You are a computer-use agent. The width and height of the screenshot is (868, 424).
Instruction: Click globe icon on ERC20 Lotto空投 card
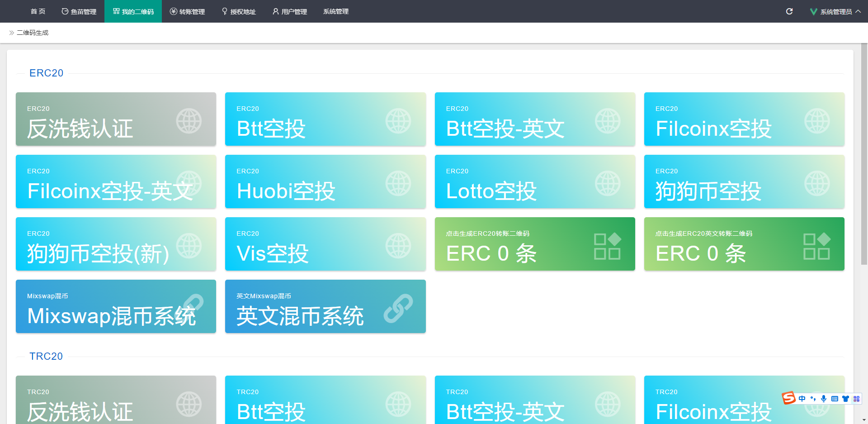tap(607, 183)
